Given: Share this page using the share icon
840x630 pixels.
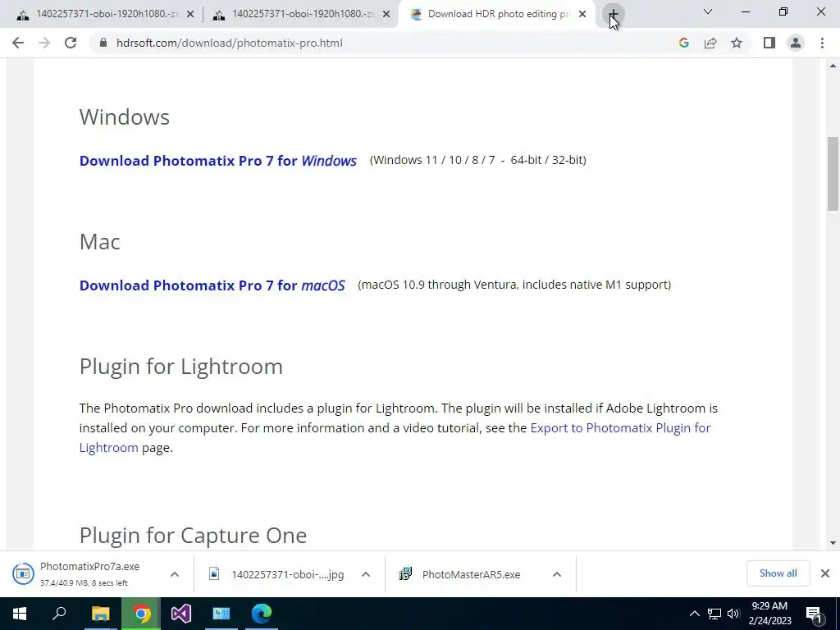Looking at the screenshot, I should click(710, 43).
